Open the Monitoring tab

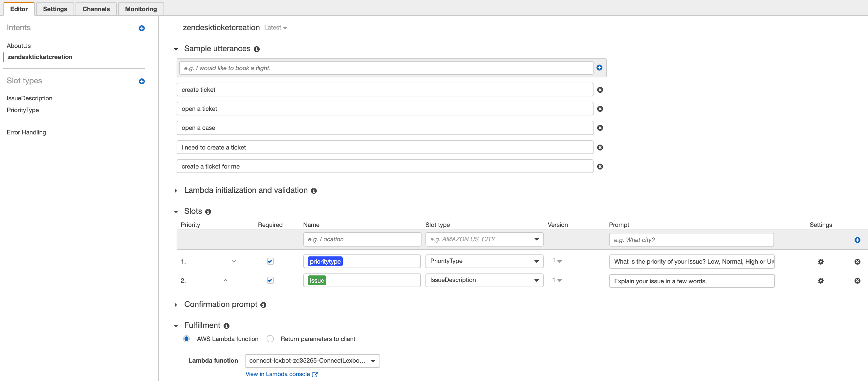pyautogui.click(x=141, y=9)
